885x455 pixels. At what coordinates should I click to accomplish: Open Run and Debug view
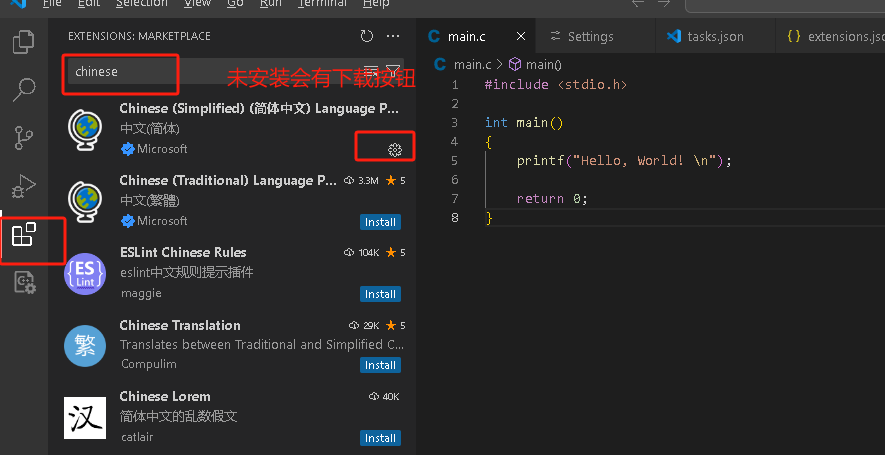(x=24, y=186)
